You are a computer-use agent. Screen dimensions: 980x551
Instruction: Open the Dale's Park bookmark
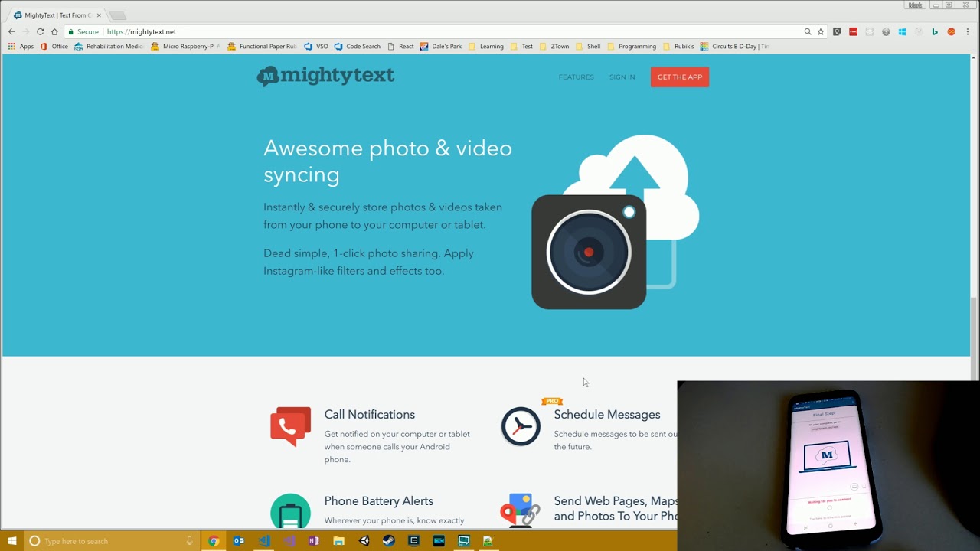click(441, 46)
